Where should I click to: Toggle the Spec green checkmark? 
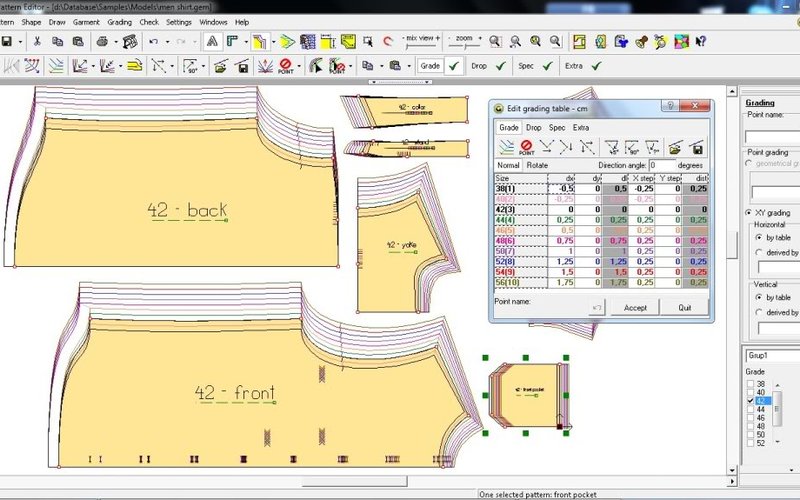(x=547, y=66)
